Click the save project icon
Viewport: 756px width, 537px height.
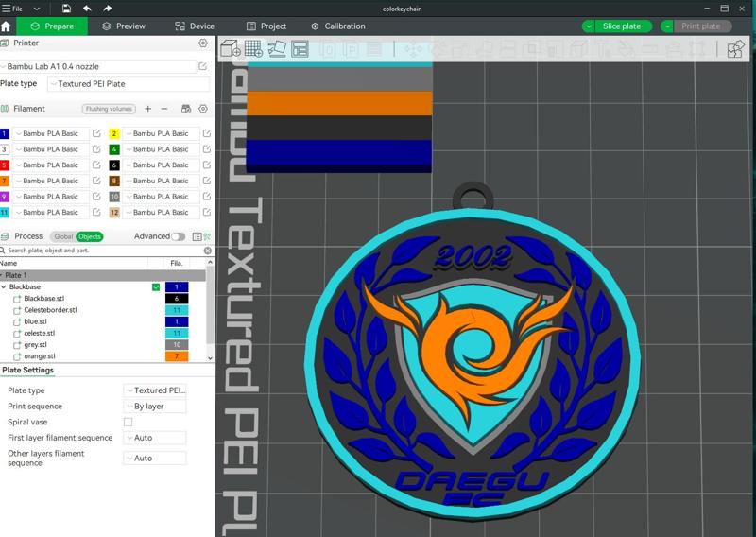pyautogui.click(x=66, y=9)
